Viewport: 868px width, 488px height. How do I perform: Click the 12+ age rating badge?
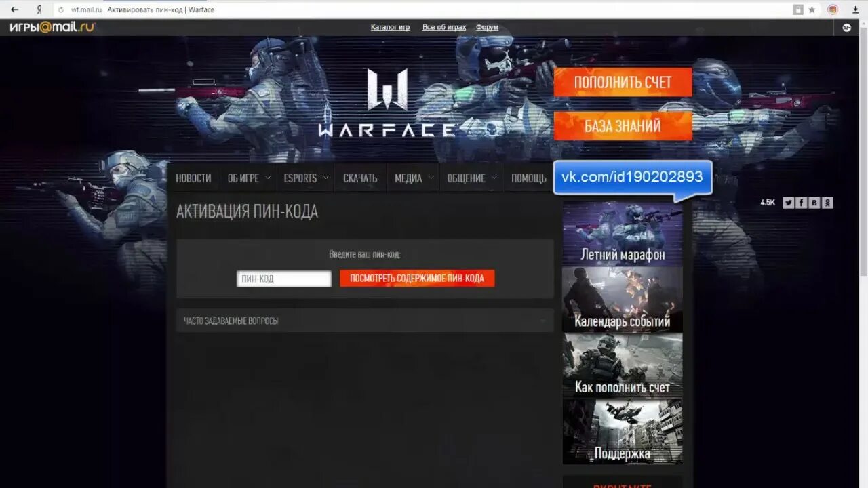pos(846,28)
